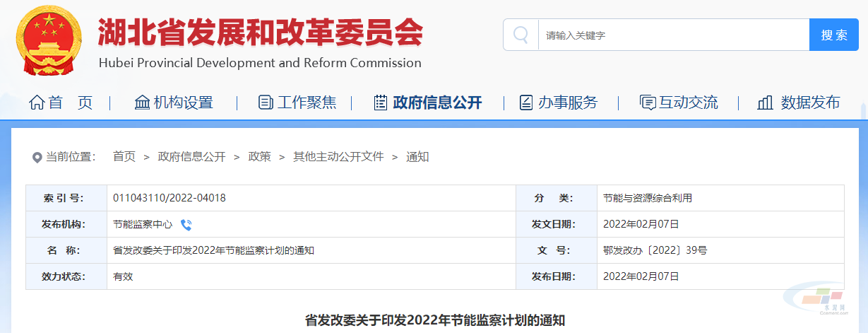
Task: Click the home icon beside 首页
Action: [x=37, y=103]
